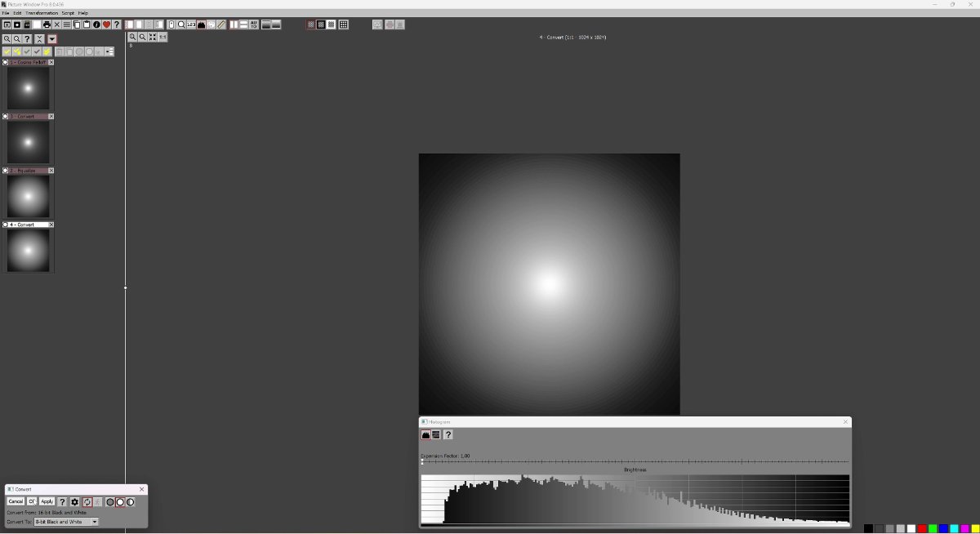The image size is (980, 534).
Task: Select the magnifier tool in the main toolbar
Action: [x=181, y=24]
